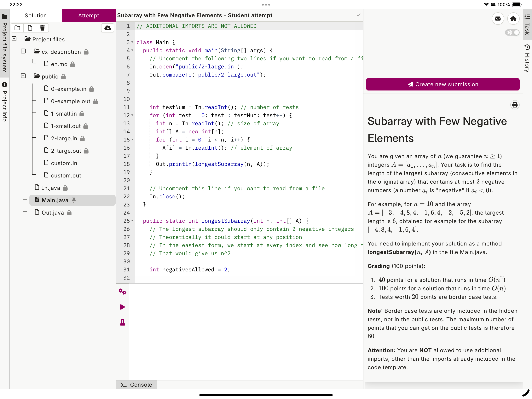The image size is (532, 399).
Task: Click the iPad multitasking three dots
Action: pyautogui.click(x=266, y=5)
